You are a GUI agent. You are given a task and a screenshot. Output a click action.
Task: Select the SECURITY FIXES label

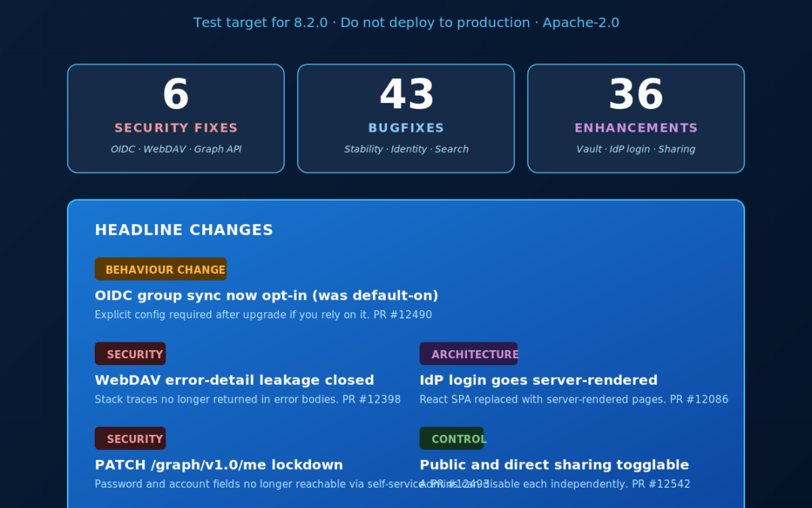176,128
